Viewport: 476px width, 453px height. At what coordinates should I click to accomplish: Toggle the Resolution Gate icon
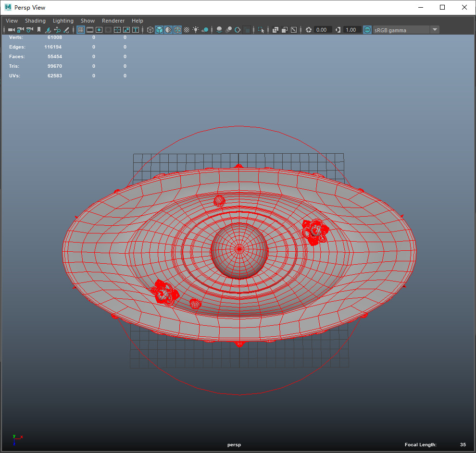[x=99, y=30]
